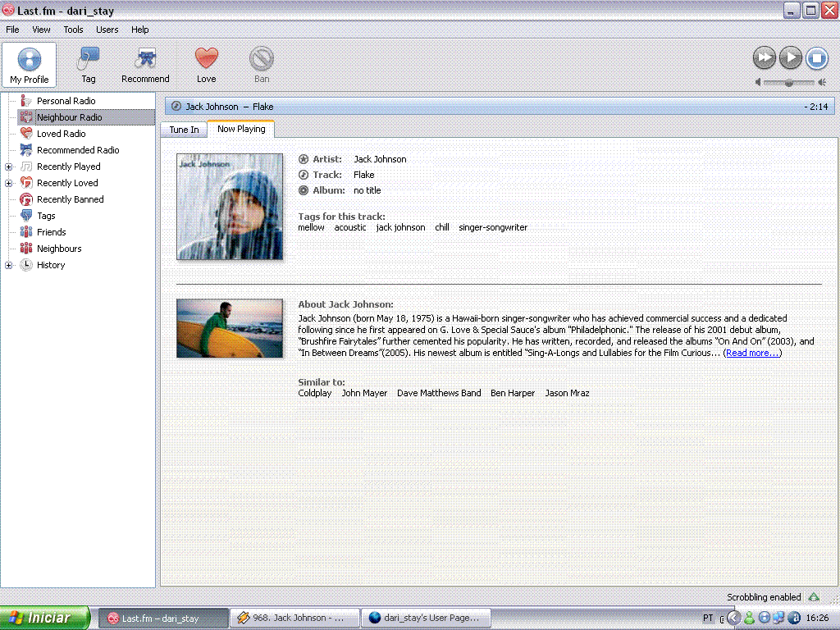840x630 pixels.
Task: Click the Scrobbling enabled status icon
Action: pos(815,597)
